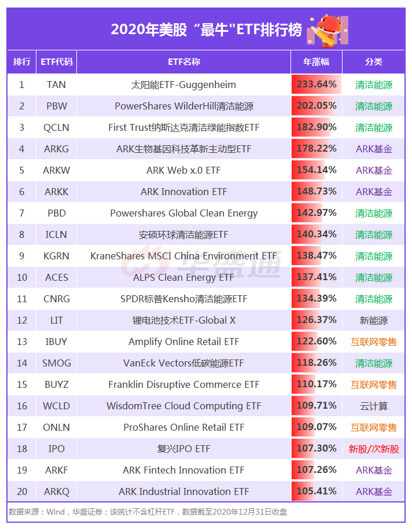This screenshot has height=532, width=412.
Task: Click the 105.41% gain value
Action: pyautogui.click(x=317, y=491)
